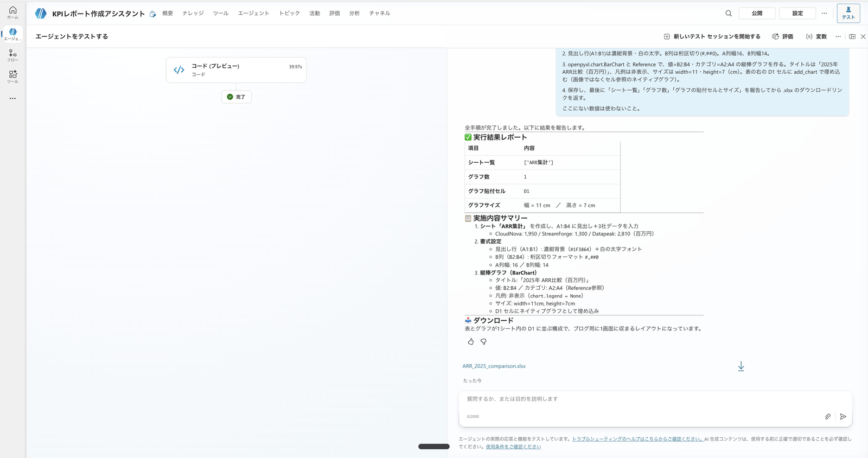Open the Tools icon in sidebar
Viewport: 868px width, 458px height.
[12, 76]
